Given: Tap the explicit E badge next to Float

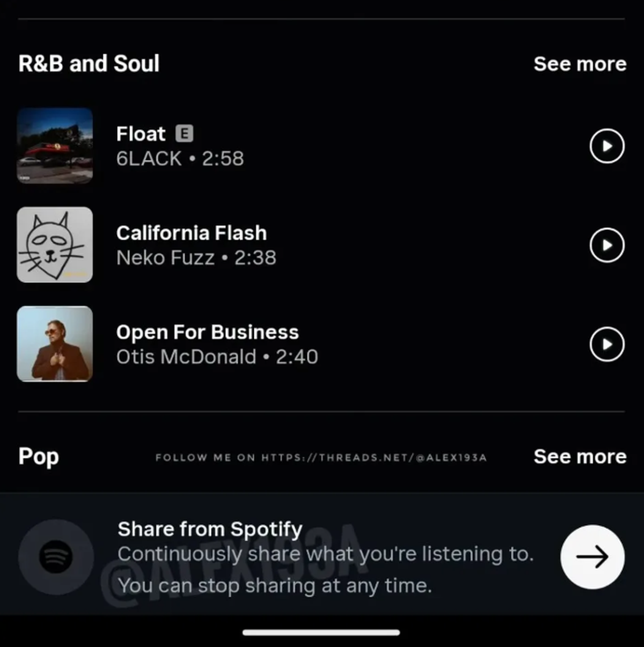Looking at the screenshot, I should tap(185, 133).
